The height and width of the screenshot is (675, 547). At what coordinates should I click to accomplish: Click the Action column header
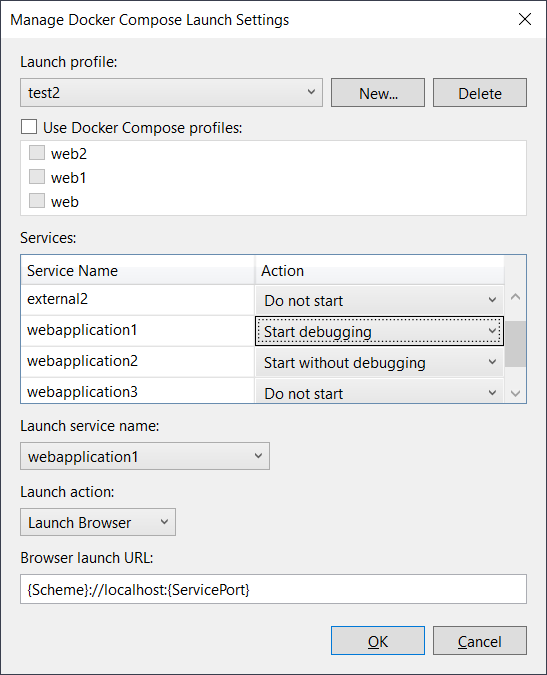coord(379,270)
